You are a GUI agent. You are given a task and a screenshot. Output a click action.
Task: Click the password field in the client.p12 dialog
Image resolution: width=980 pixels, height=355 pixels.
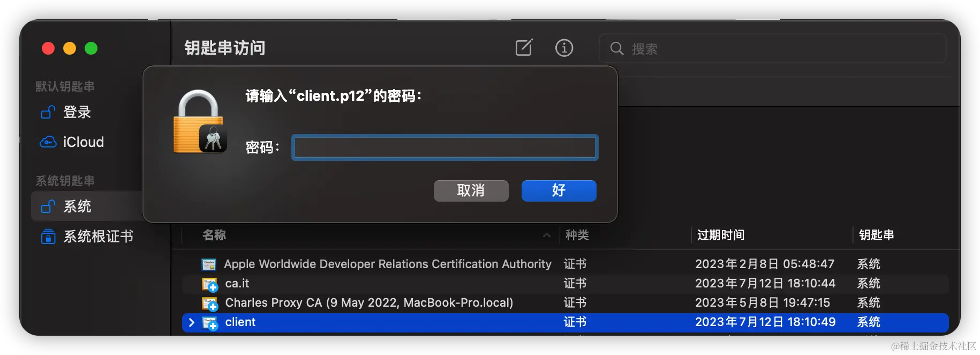tap(445, 147)
